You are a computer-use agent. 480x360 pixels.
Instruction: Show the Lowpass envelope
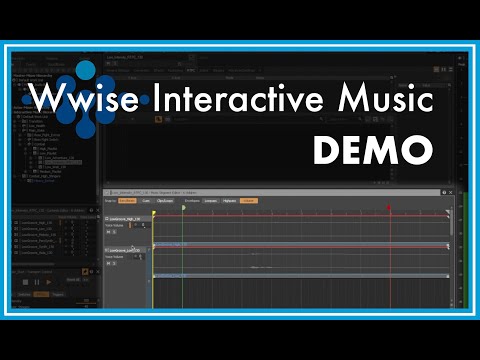pyautogui.click(x=211, y=201)
